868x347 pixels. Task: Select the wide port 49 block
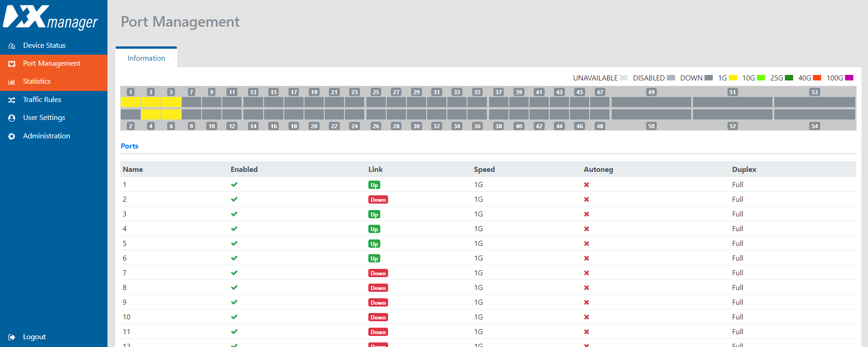651,102
